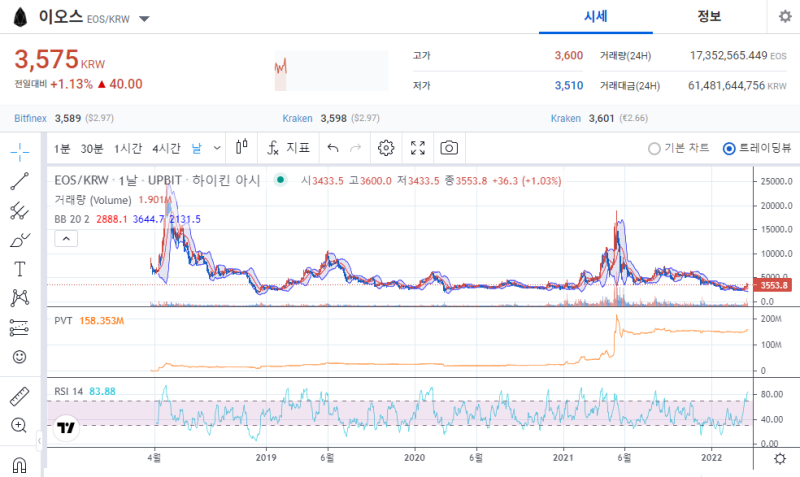Toggle the magnet snap mode
The image size is (800, 477).
[19, 465]
